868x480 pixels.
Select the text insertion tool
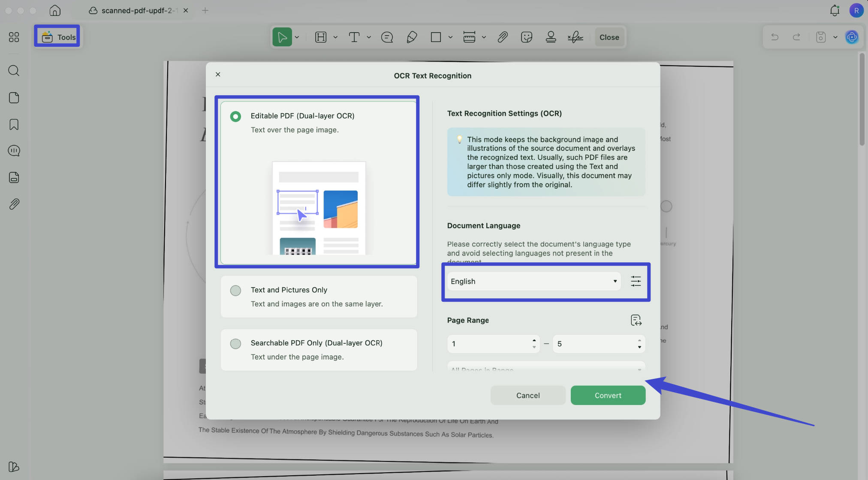354,37
